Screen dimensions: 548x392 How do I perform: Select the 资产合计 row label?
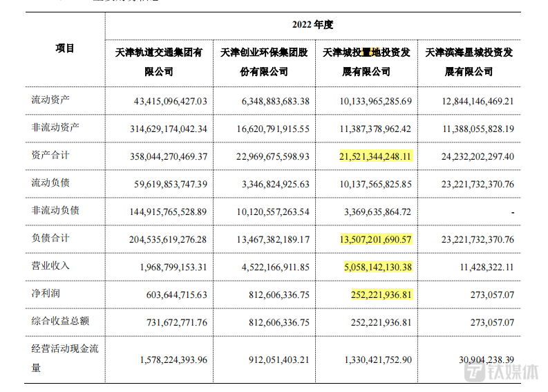[x=50, y=155]
